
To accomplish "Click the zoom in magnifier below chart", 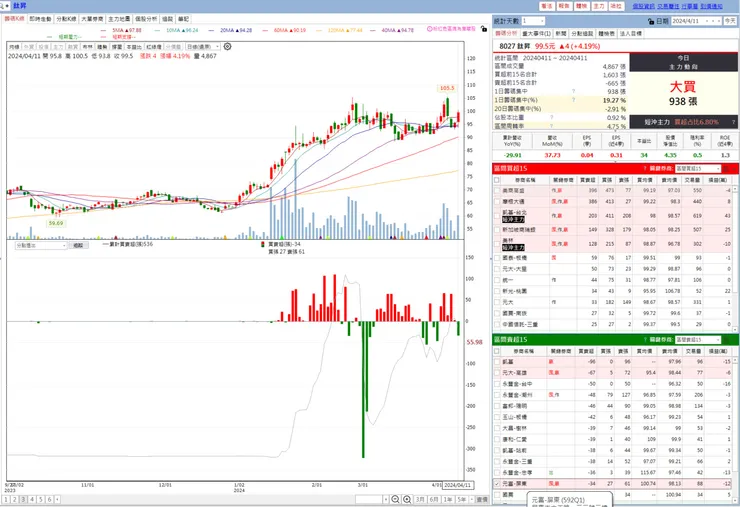I will point(407,499).
